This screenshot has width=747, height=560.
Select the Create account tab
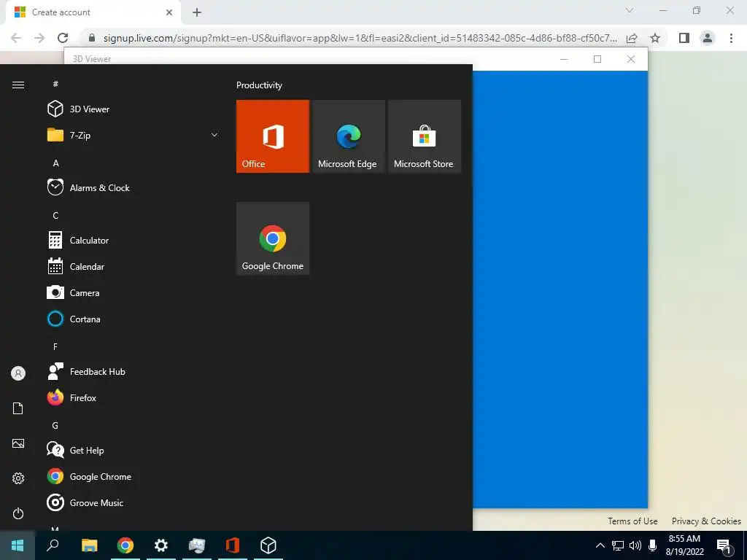(x=93, y=12)
